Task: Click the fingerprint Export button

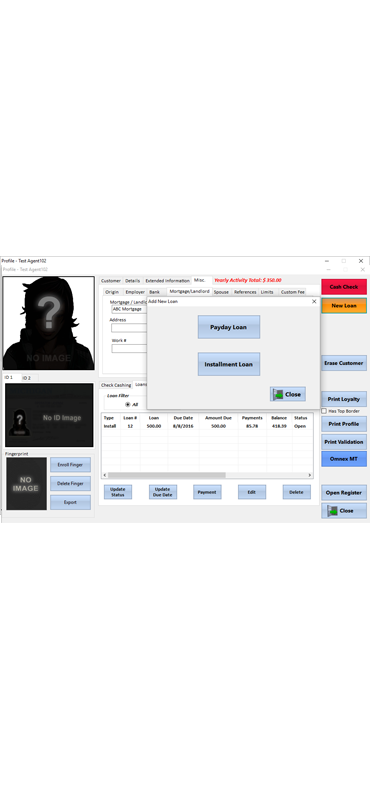Action: click(x=70, y=502)
